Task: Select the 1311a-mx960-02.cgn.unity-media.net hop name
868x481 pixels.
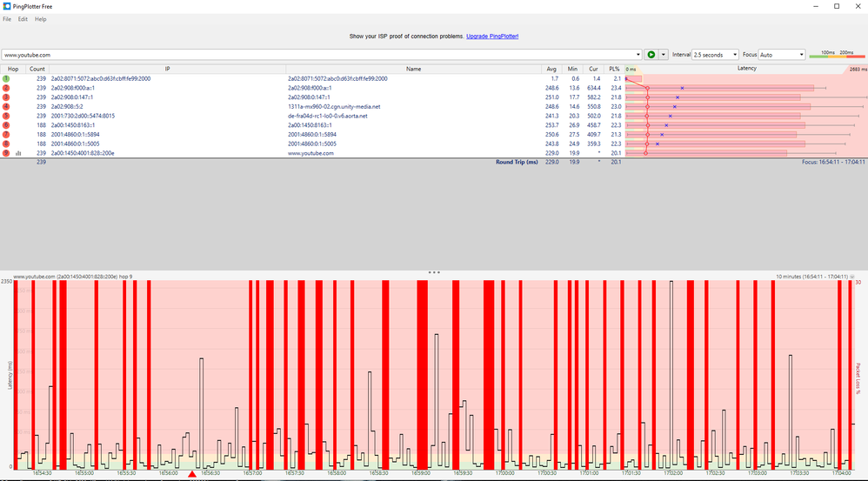Action: pyautogui.click(x=334, y=107)
